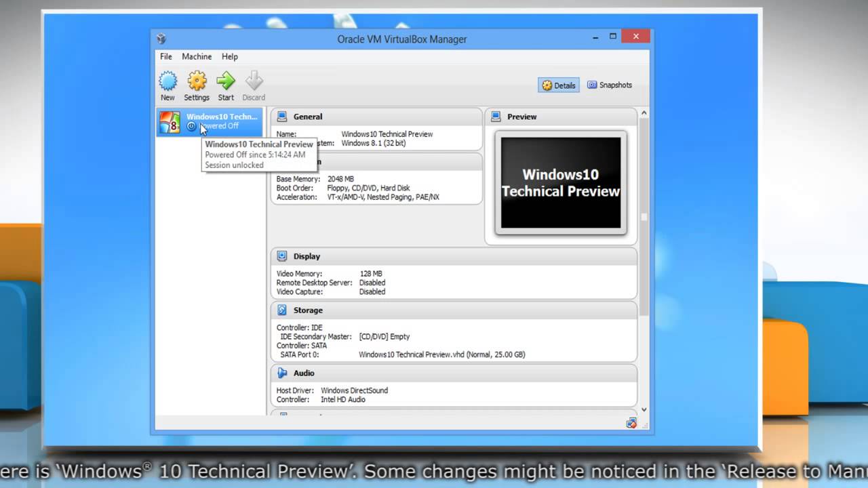Open the Help menu
868x488 pixels.
[x=230, y=57]
